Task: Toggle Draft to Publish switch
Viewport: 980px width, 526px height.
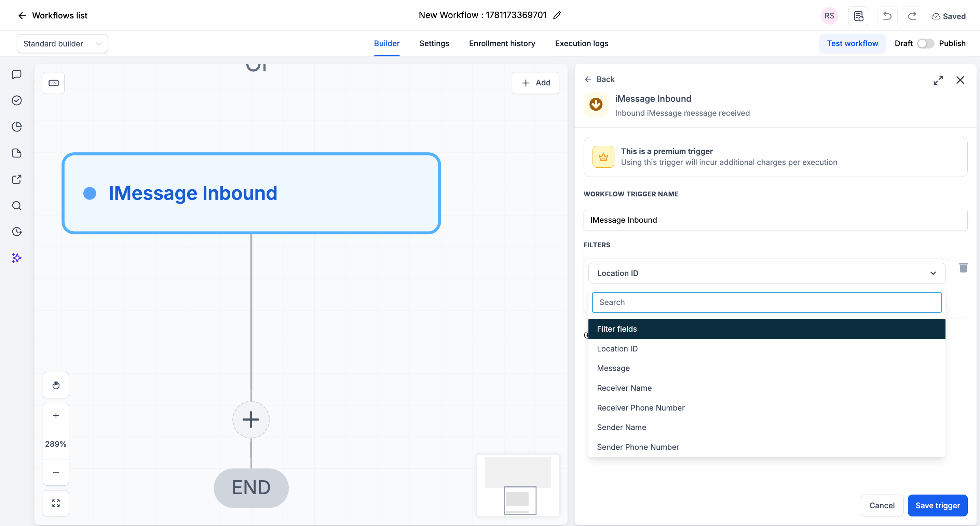Action: [x=926, y=43]
